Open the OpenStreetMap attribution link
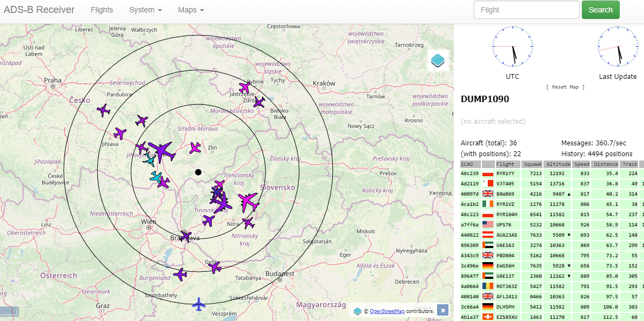The height and width of the screenshot is (321, 644). pos(387,311)
